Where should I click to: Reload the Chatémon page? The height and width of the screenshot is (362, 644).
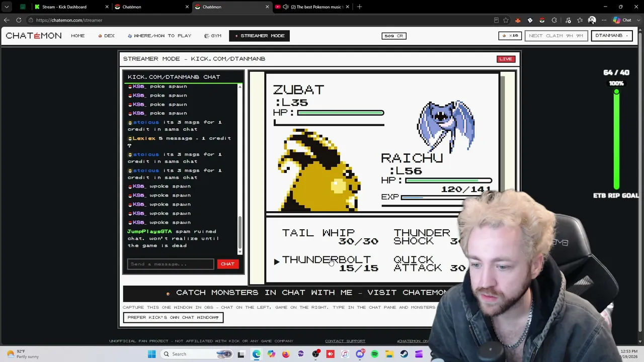(x=19, y=20)
